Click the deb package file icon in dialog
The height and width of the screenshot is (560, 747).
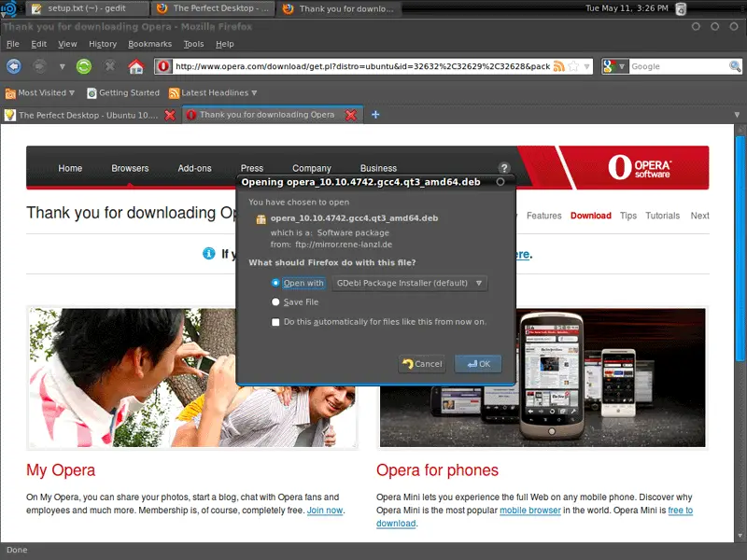coord(261,218)
